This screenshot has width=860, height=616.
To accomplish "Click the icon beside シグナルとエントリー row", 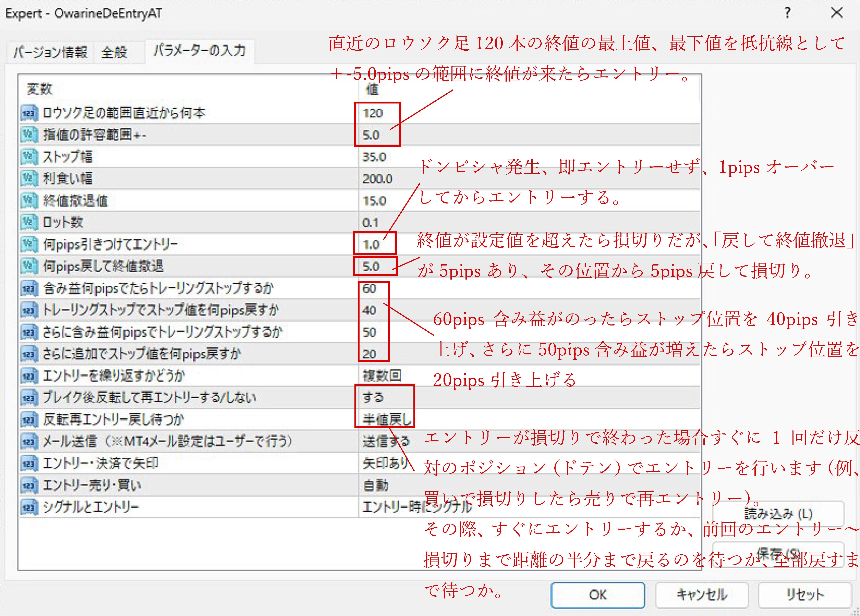I will point(29,507).
